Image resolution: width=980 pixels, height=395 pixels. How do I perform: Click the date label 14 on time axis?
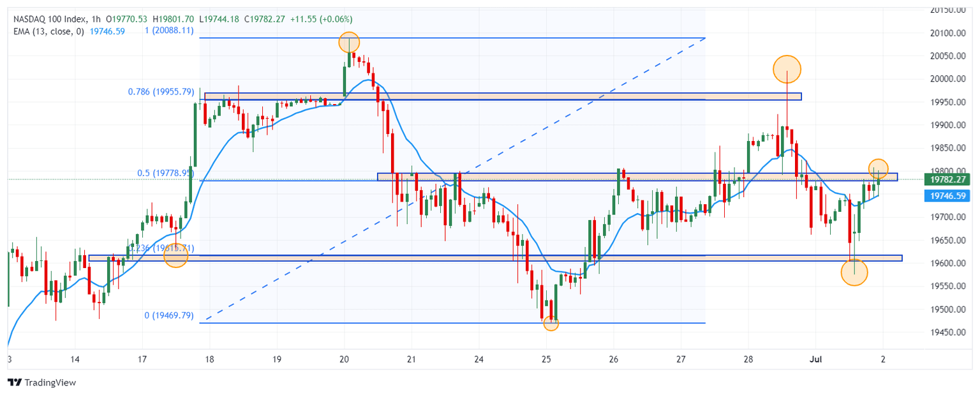(x=75, y=359)
